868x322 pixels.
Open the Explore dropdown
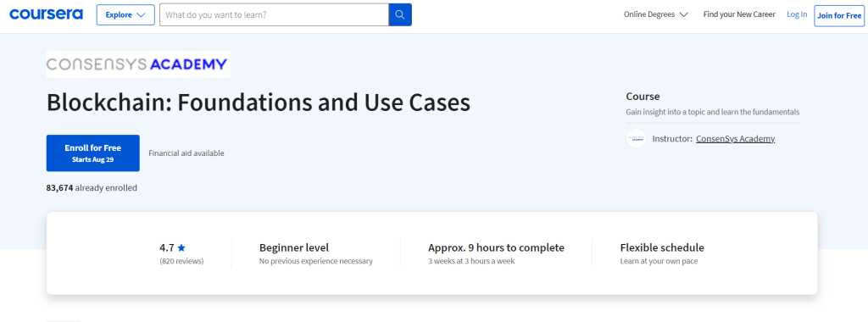[x=125, y=15]
